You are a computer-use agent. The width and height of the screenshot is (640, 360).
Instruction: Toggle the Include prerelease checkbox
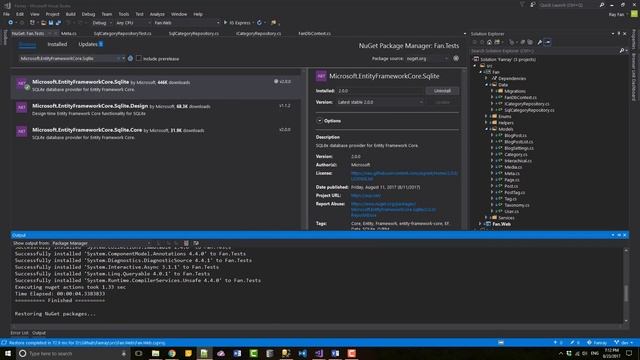coord(139,58)
